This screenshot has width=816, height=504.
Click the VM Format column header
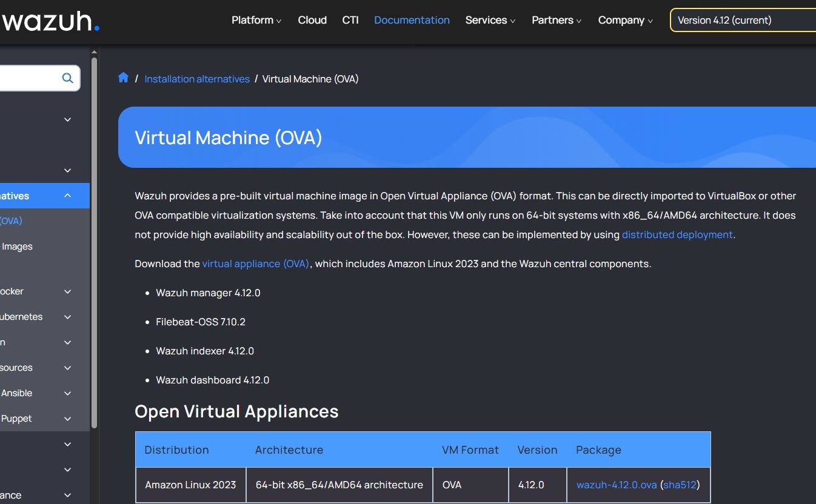(x=470, y=449)
